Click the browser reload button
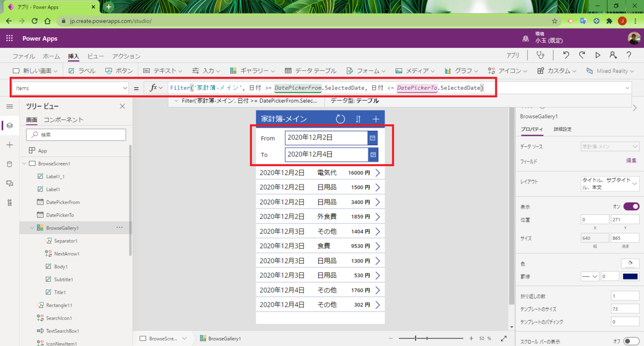Screen dimensions: 644x346 (x=35, y=21)
